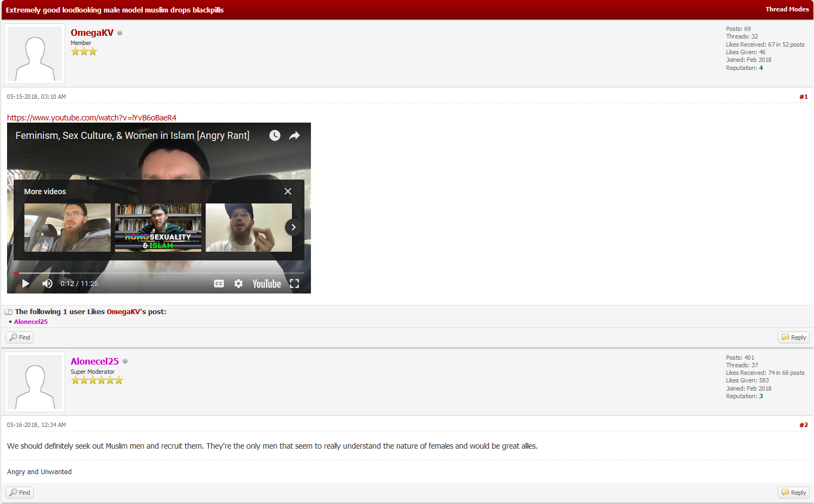Open Alonecel25's profile from post header

click(x=94, y=361)
